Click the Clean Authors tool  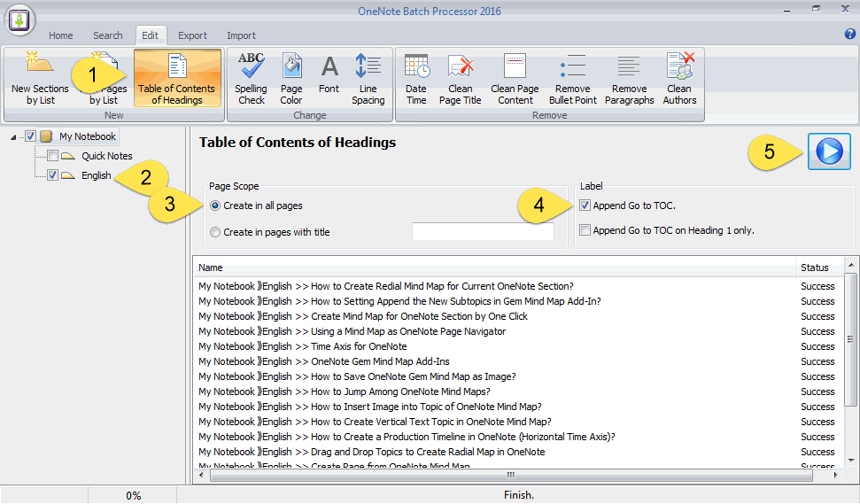[x=679, y=78]
